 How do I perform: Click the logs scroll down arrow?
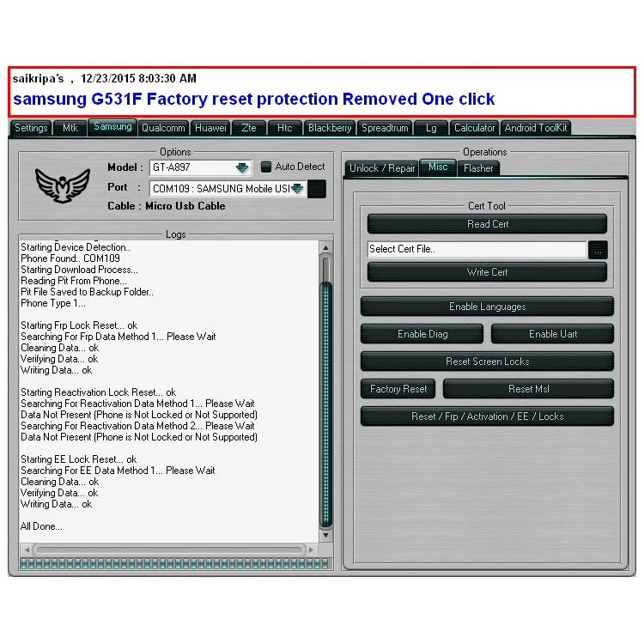click(x=325, y=535)
